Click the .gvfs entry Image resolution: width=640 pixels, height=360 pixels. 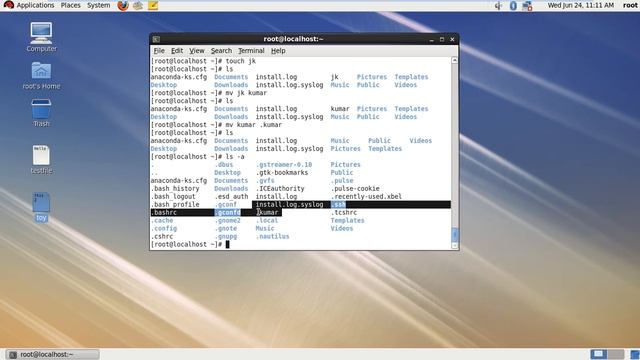(x=265, y=180)
